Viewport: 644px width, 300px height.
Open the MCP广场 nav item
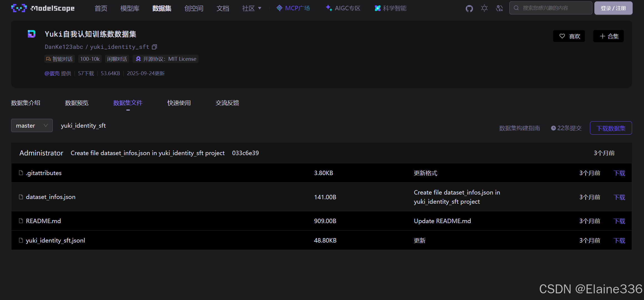[x=293, y=8]
